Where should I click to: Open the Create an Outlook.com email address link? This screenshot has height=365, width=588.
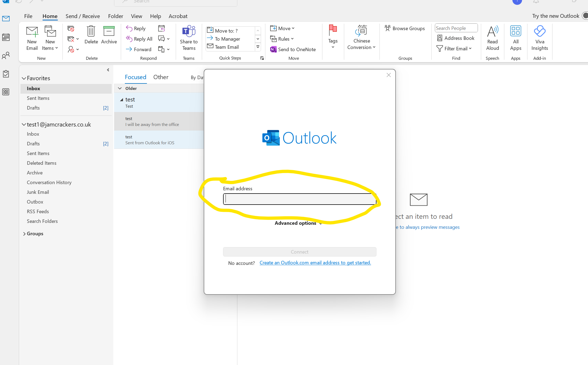pyautogui.click(x=315, y=263)
